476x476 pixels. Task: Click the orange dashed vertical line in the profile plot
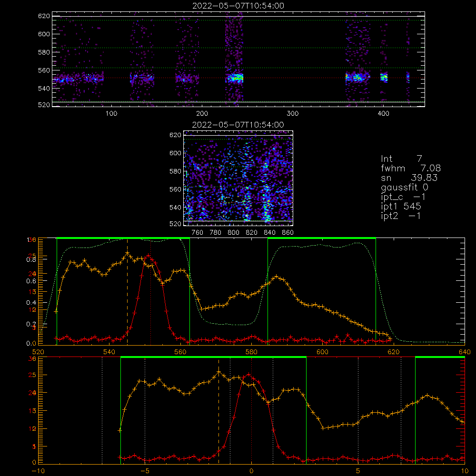click(127, 291)
